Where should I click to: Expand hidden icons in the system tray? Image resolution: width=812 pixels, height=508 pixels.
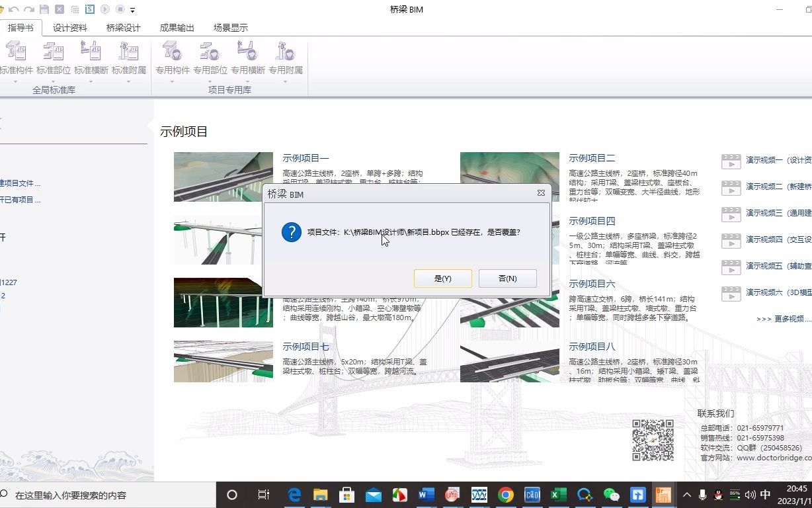point(686,495)
